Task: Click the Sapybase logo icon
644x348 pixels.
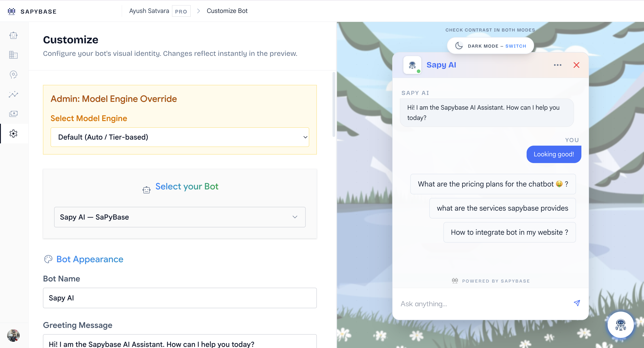Action: [11, 11]
